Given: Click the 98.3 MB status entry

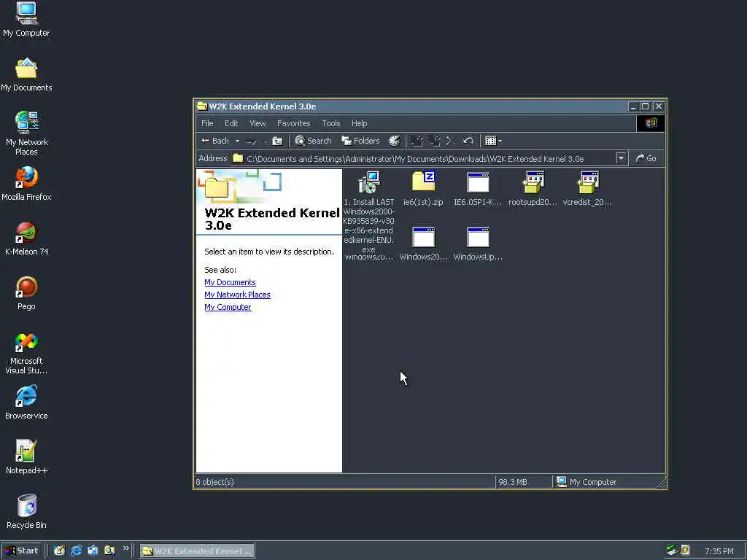Looking at the screenshot, I should pos(513,482).
